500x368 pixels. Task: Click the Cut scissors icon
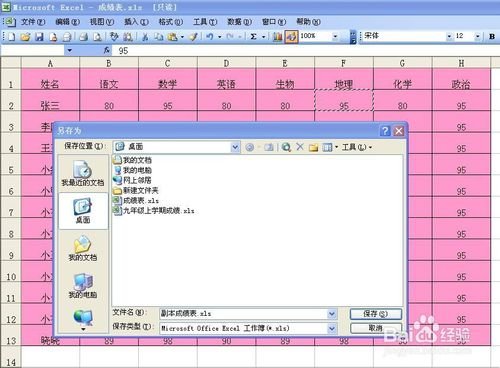145,37
